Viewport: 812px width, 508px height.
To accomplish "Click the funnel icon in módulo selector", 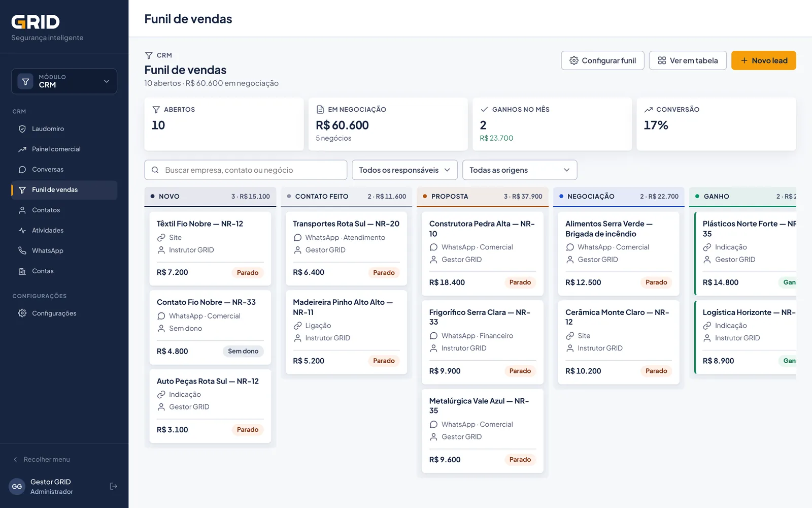I will click(x=25, y=81).
